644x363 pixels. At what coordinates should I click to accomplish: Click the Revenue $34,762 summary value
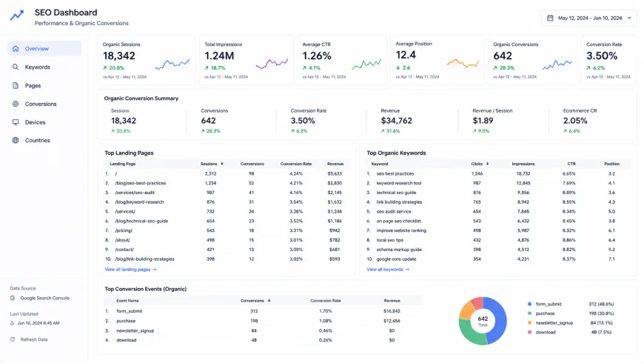click(396, 121)
